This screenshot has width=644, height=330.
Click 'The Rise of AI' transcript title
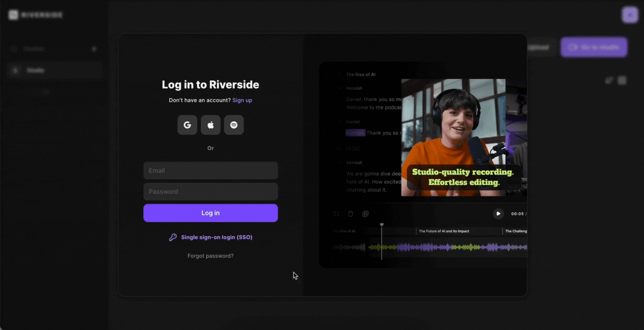[361, 75]
